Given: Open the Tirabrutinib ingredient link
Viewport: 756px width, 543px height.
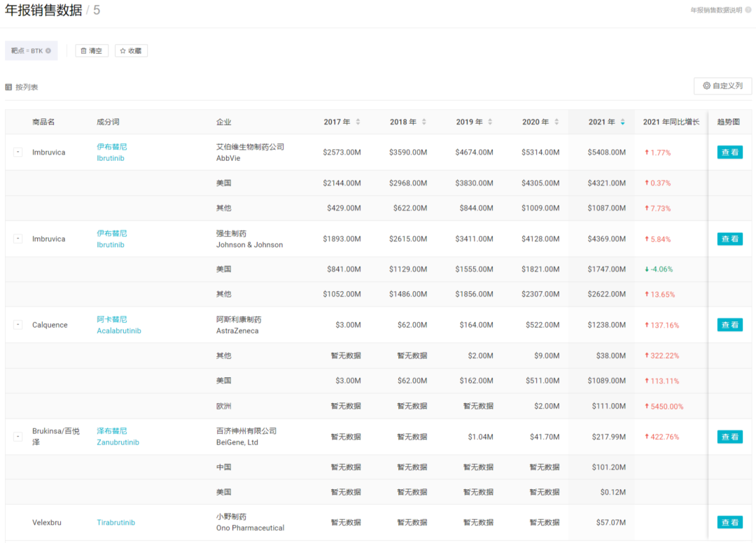Looking at the screenshot, I should click(x=115, y=522).
